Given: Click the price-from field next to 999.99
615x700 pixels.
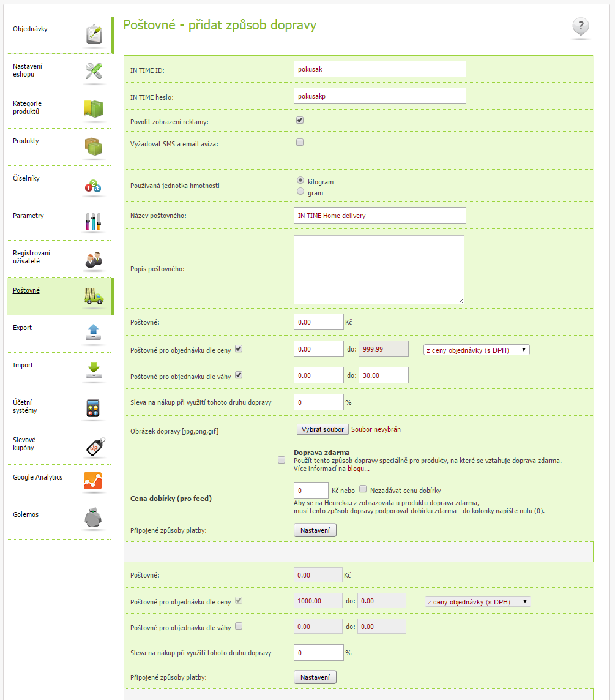Looking at the screenshot, I should pos(319,349).
